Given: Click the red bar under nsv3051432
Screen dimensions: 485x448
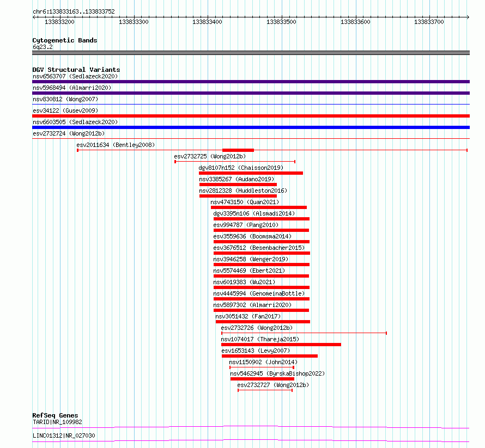Looking at the screenshot, I should pos(263,322).
